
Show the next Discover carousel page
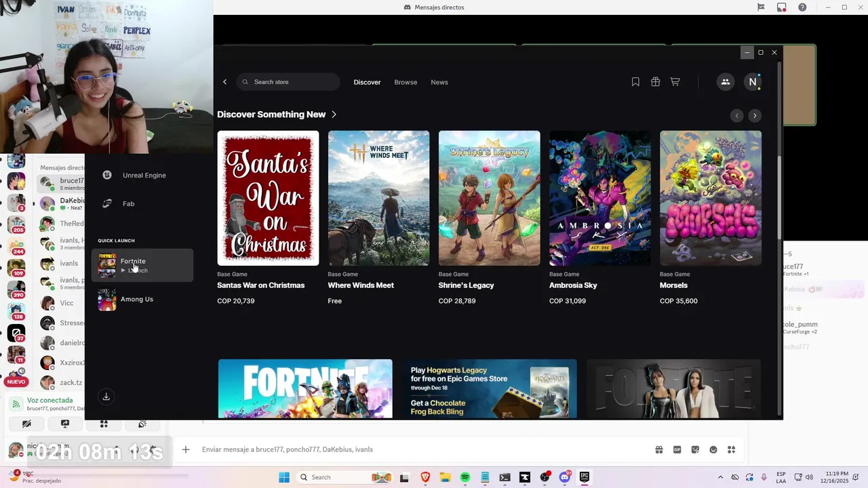[755, 116]
